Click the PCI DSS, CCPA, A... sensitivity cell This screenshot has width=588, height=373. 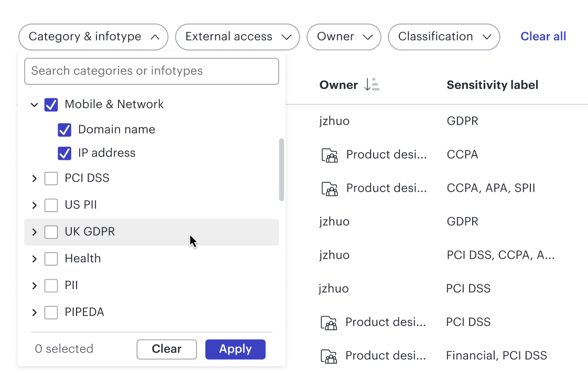500,255
